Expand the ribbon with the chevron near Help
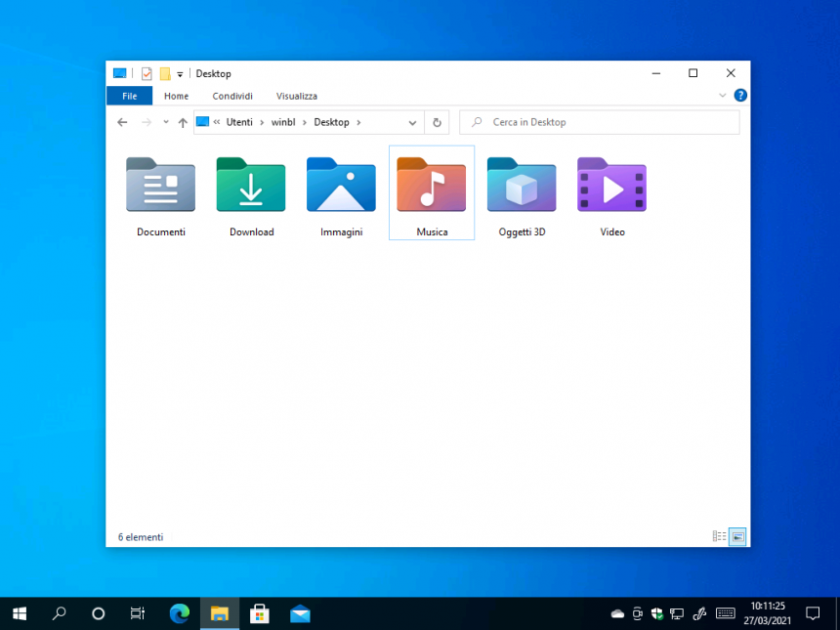Image resolution: width=840 pixels, height=630 pixels. tap(722, 95)
